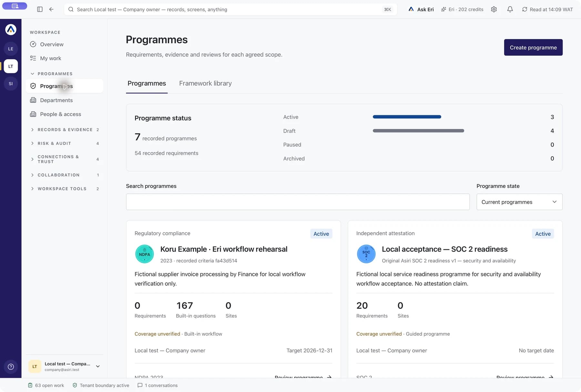The width and height of the screenshot is (581, 392).
Task: Expand CONNECTIONS & TRUST section
Action: (x=65, y=159)
